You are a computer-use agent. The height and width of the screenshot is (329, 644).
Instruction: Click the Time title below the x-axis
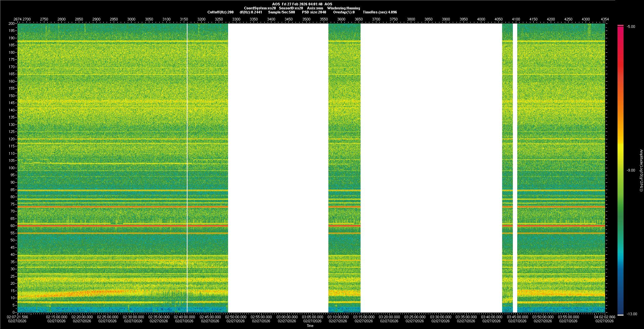click(310, 326)
